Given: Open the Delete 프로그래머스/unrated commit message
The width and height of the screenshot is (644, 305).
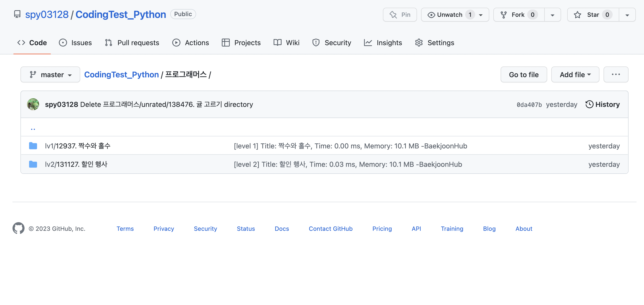Looking at the screenshot, I should point(167,104).
